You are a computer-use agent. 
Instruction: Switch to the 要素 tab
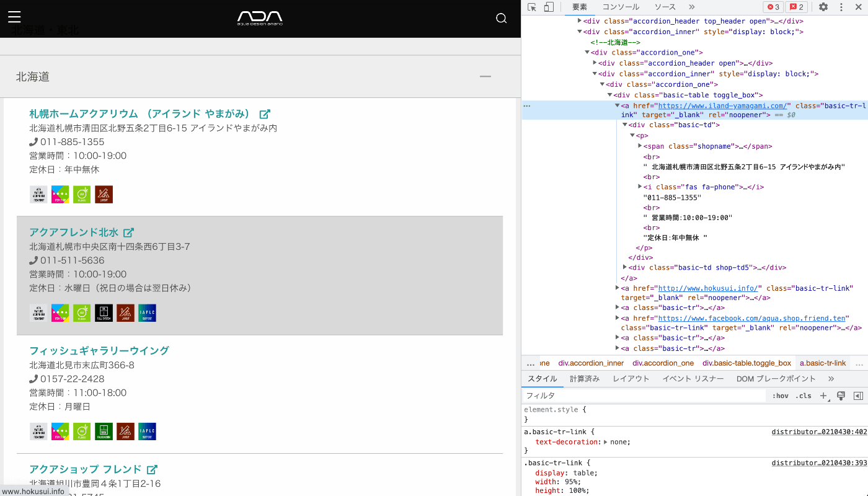point(580,7)
